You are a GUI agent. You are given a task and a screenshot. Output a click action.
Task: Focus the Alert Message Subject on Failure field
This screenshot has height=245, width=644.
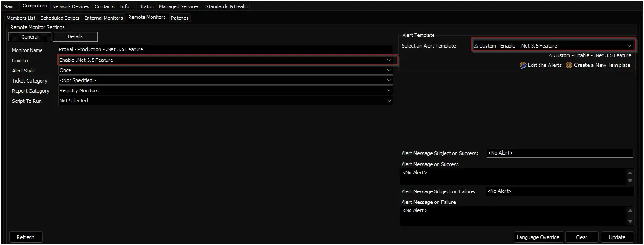[x=559, y=191]
